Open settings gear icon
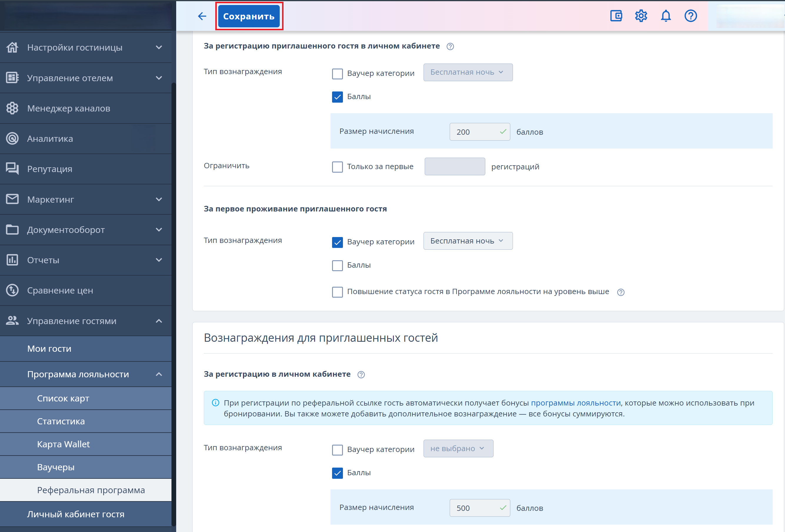Viewport: 785px width, 532px height. [x=641, y=16]
